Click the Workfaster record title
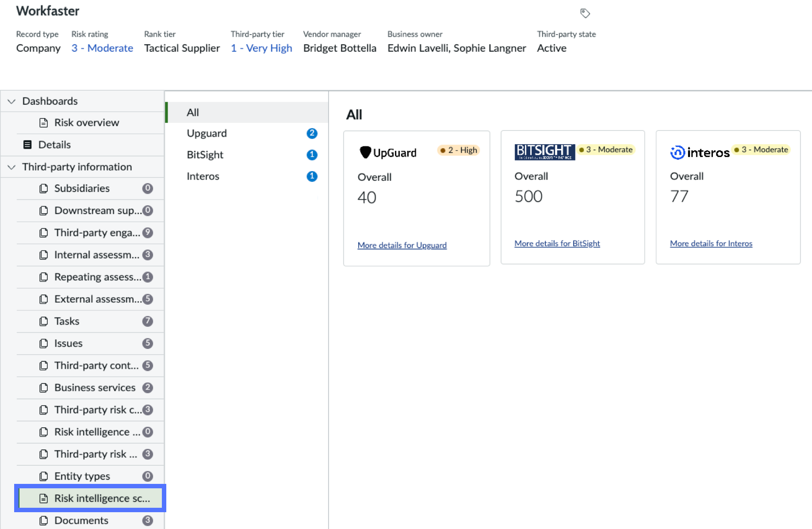Viewport: 812px width, 529px height. click(x=48, y=11)
